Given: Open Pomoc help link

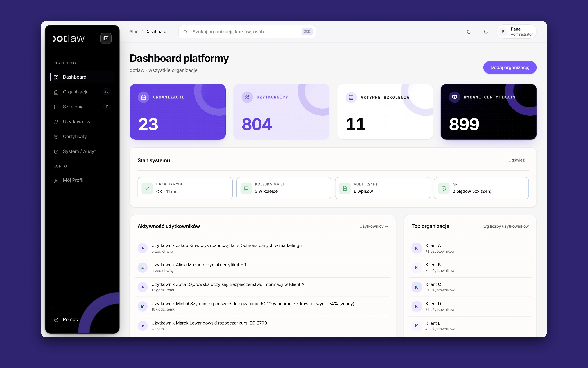Looking at the screenshot, I should coord(66,319).
